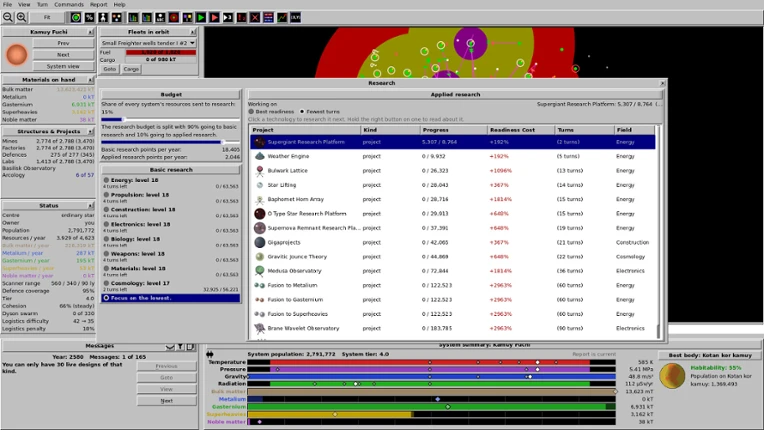The height and width of the screenshot is (430, 764).
Task: Click the green circle toolbar icon
Action: pyautogui.click(x=76, y=18)
